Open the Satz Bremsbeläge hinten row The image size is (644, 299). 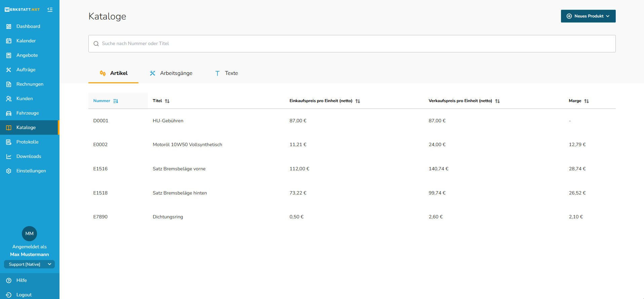pos(352,193)
